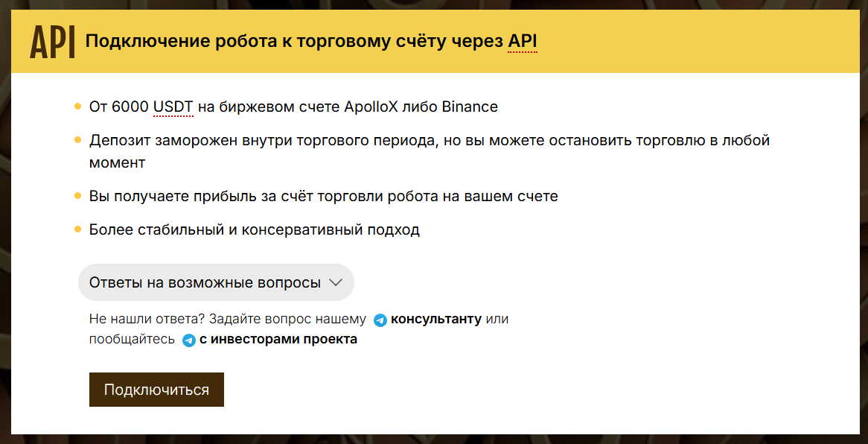Click Telegram icon before с инвесторами проекта
Image resolution: width=868 pixels, height=444 pixels.
click(x=189, y=340)
